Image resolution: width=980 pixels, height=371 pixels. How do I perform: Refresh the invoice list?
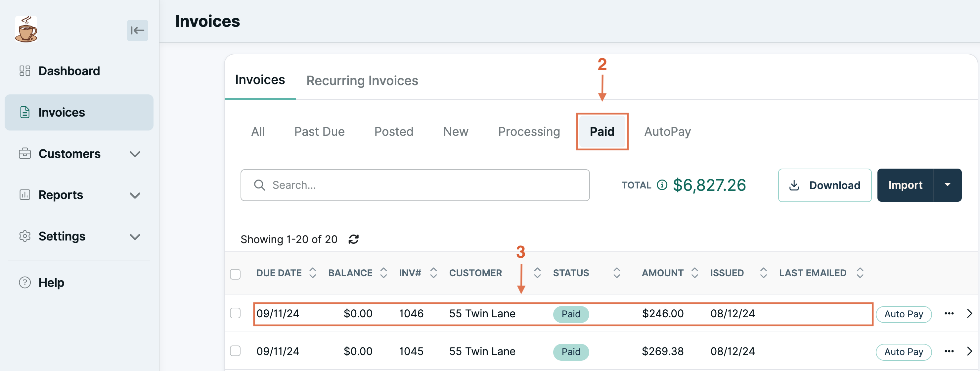(x=353, y=239)
